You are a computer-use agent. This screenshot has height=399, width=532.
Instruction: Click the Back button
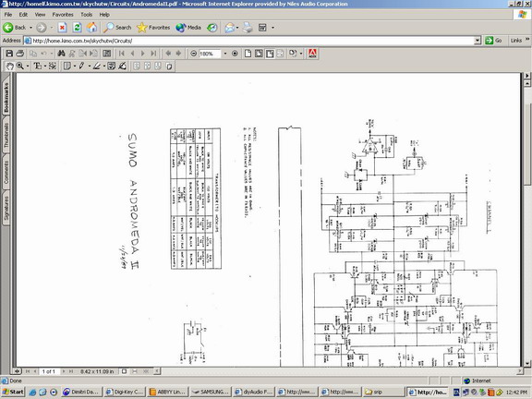click(15, 28)
